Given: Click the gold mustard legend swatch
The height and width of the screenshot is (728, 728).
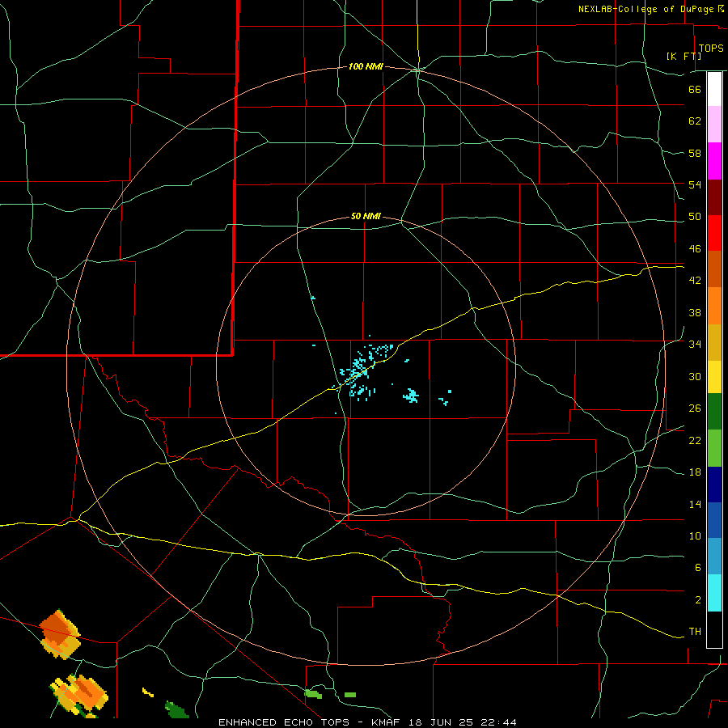Looking at the screenshot, I should tap(714, 342).
